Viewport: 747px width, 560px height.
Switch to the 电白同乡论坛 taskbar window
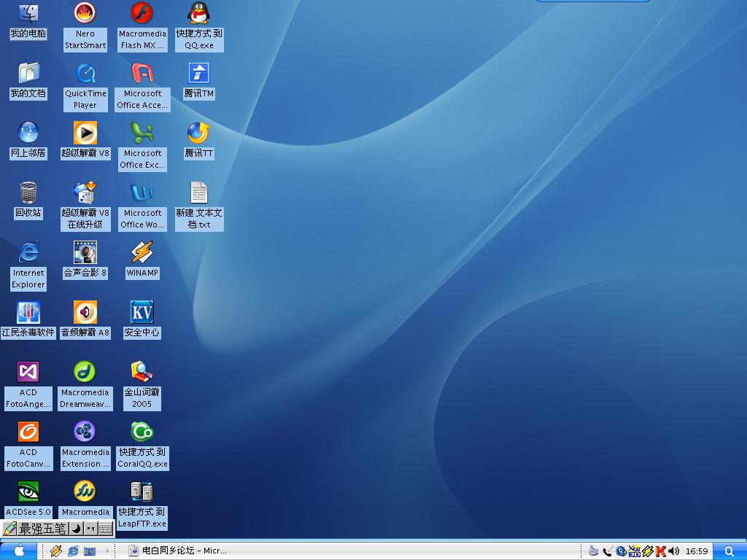(x=177, y=551)
